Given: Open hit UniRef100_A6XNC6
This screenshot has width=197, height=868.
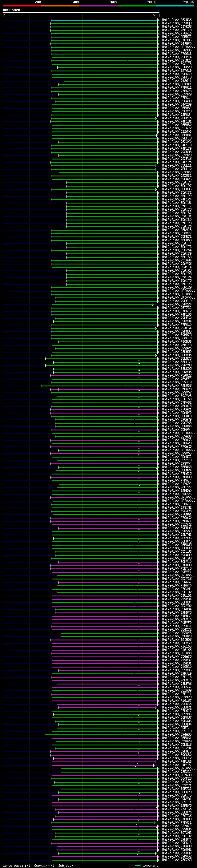Looking at the screenshot, I should pos(177,20).
